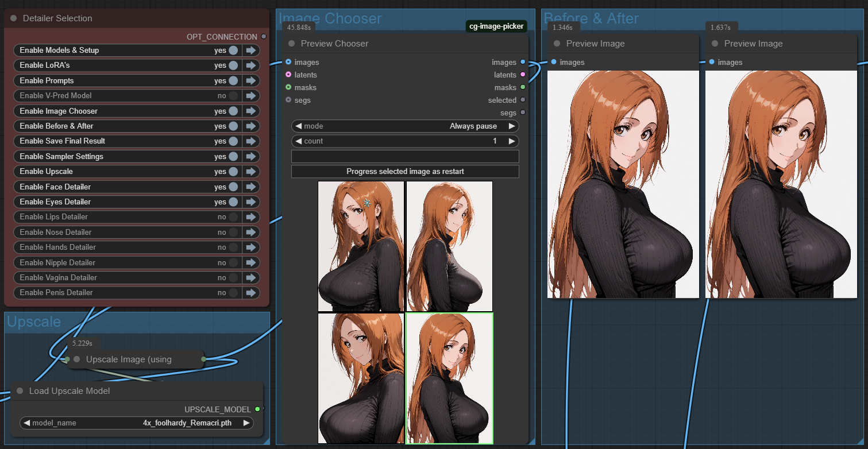Image resolution: width=868 pixels, height=449 pixels.
Task: Click Progress selected image as restart
Action: tap(405, 172)
